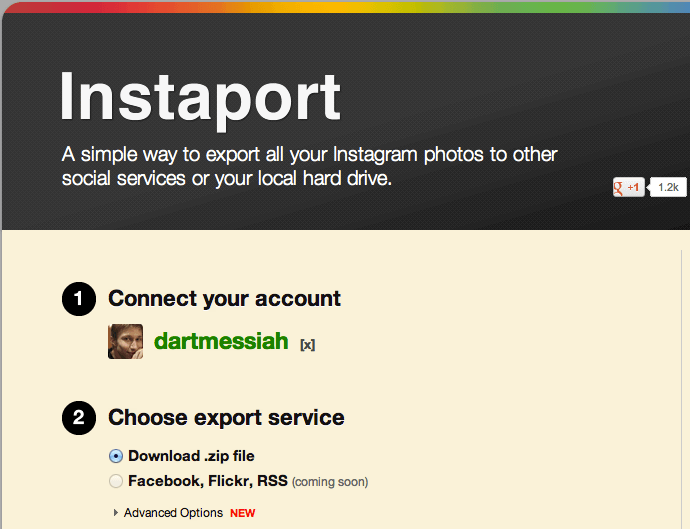Click the Google +1 button
This screenshot has width=690, height=529.
[628, 187]
